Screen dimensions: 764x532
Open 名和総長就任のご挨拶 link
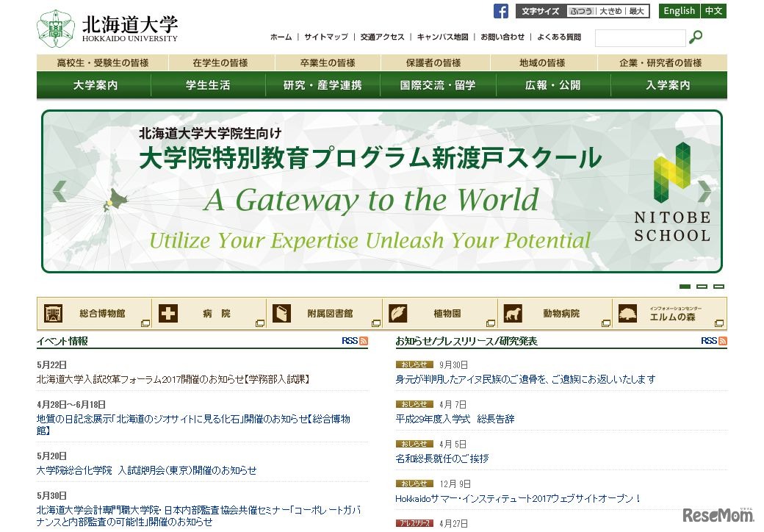tap(442, 459)
